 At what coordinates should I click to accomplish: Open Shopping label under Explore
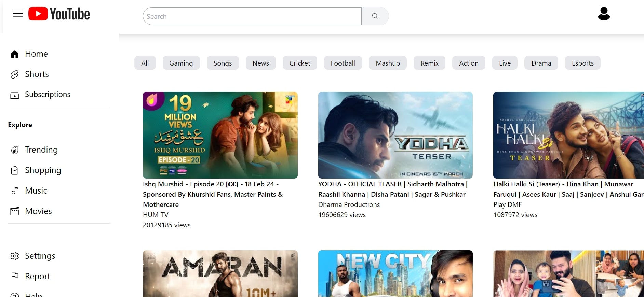43,170
